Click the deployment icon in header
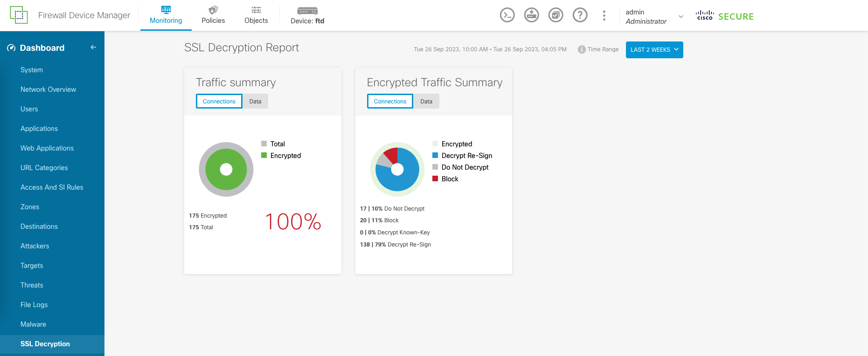 pos(531,15)
